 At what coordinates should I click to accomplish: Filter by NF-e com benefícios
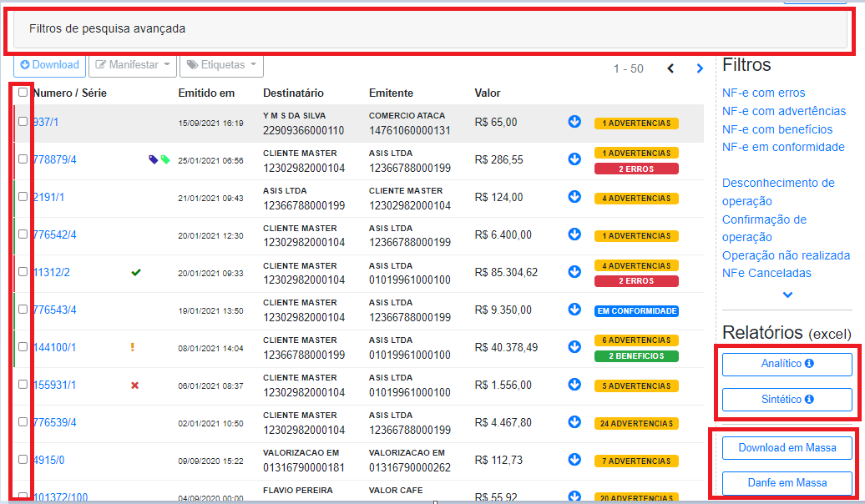point(777,129)
